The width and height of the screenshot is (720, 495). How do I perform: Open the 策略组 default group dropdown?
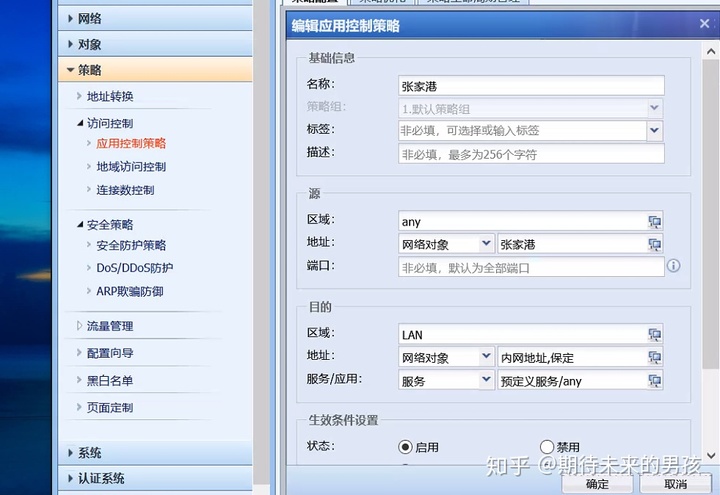pos(654,108)
